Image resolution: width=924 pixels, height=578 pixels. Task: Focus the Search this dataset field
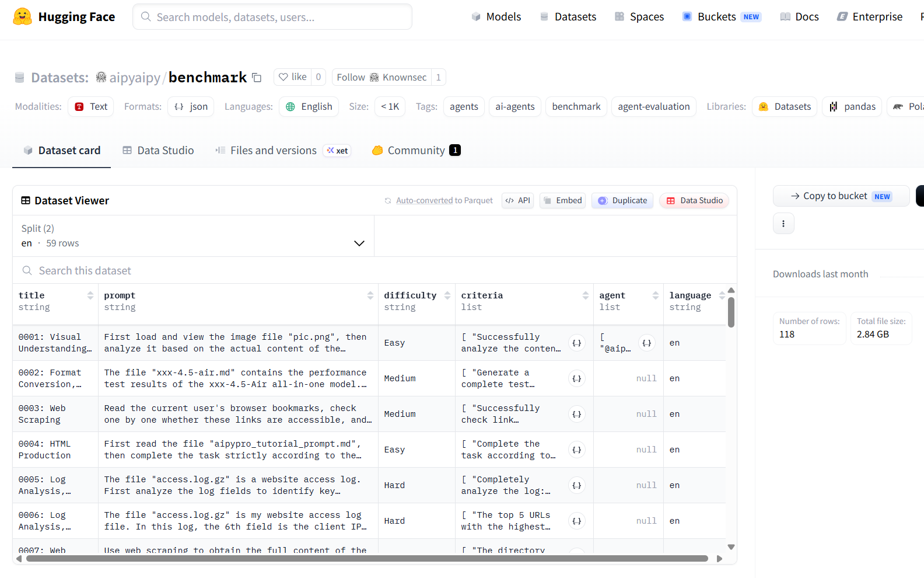point(374,270)
